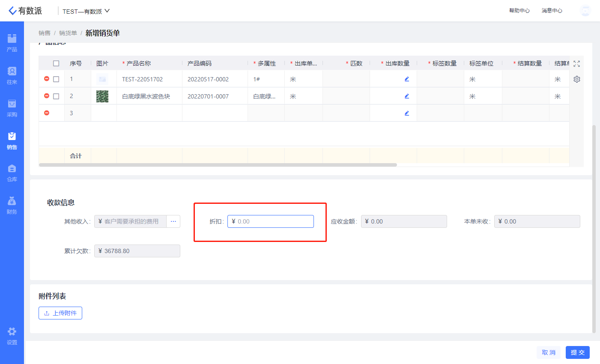Click row 1 product image placeholder
Screen dimensions: 600x364
click(x=102, y=79)
